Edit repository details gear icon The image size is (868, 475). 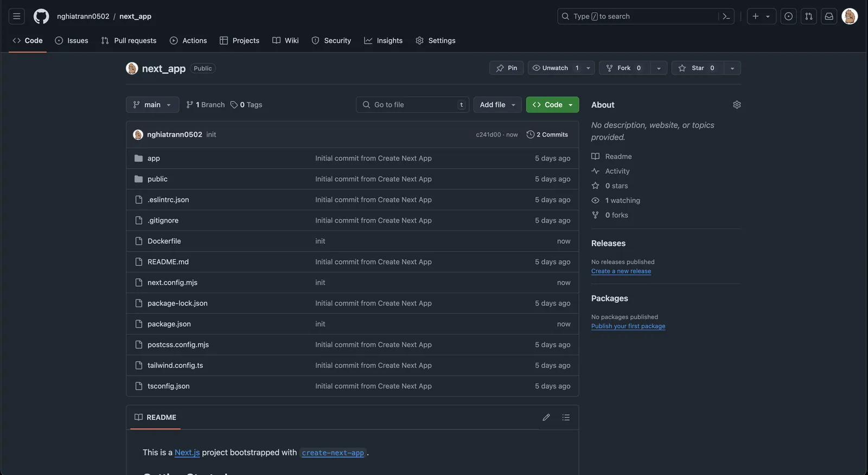tap(737, 105)
